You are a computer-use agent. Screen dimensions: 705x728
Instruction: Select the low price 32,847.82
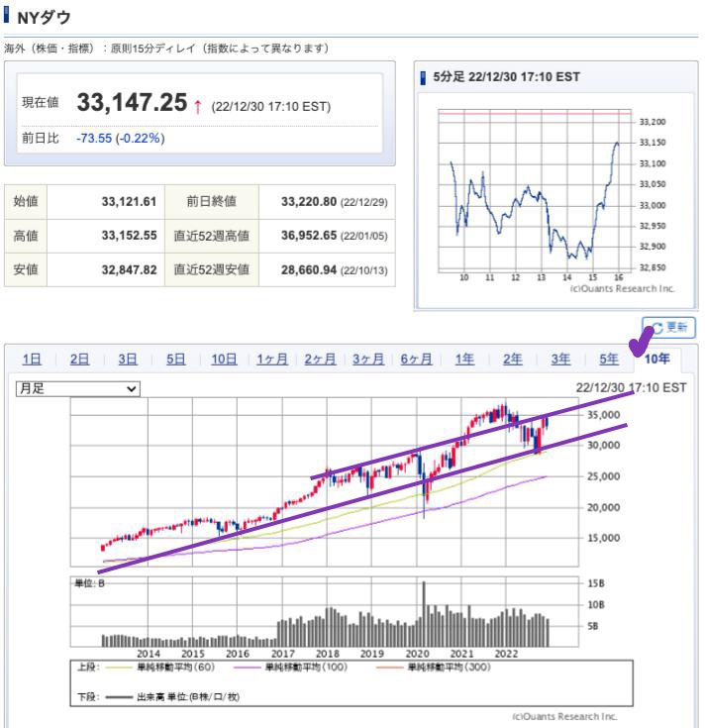(129, 269)
